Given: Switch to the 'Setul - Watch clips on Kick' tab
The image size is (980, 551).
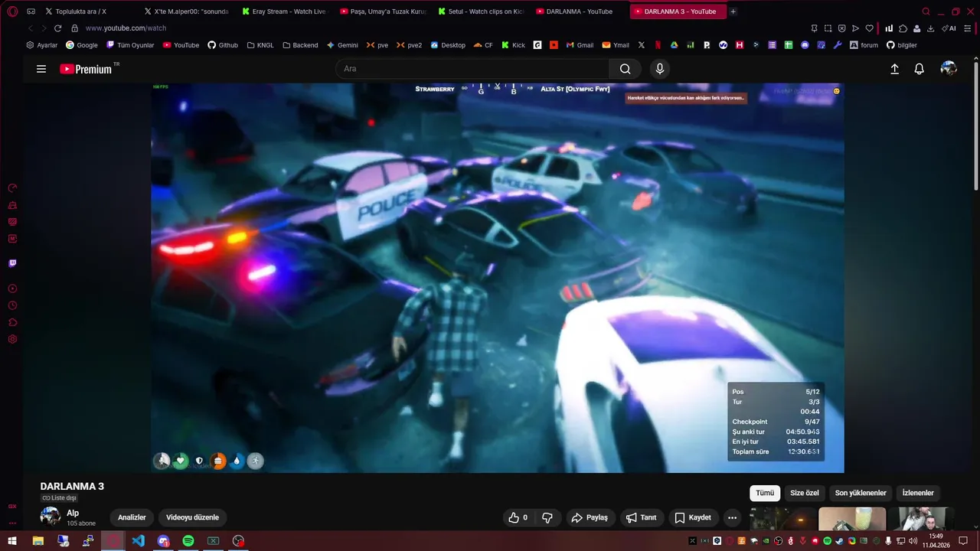Looking at the screenshot, I should coord(480,11).
